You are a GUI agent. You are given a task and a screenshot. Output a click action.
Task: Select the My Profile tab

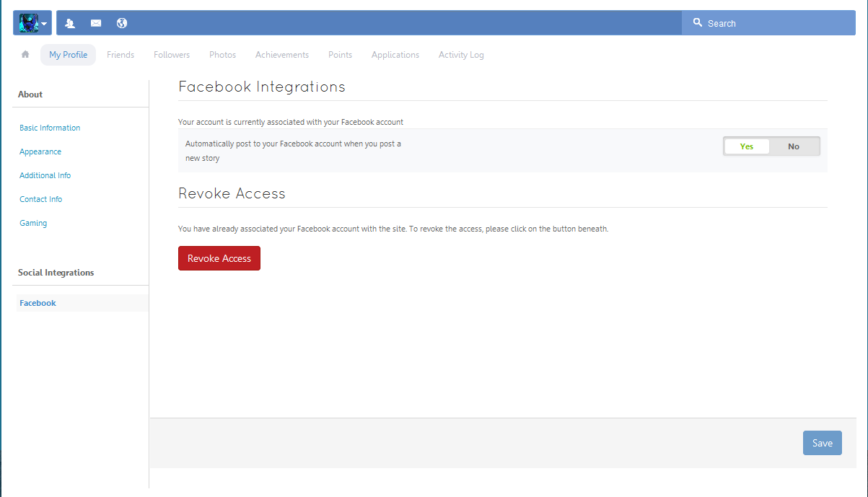(x=69, y=55)
